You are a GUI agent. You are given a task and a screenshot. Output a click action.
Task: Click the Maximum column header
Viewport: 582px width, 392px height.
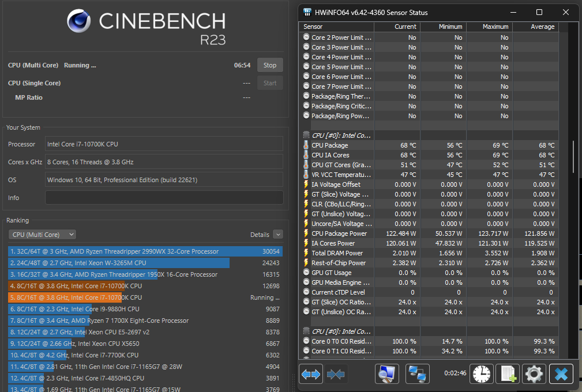tap(489, 27)
